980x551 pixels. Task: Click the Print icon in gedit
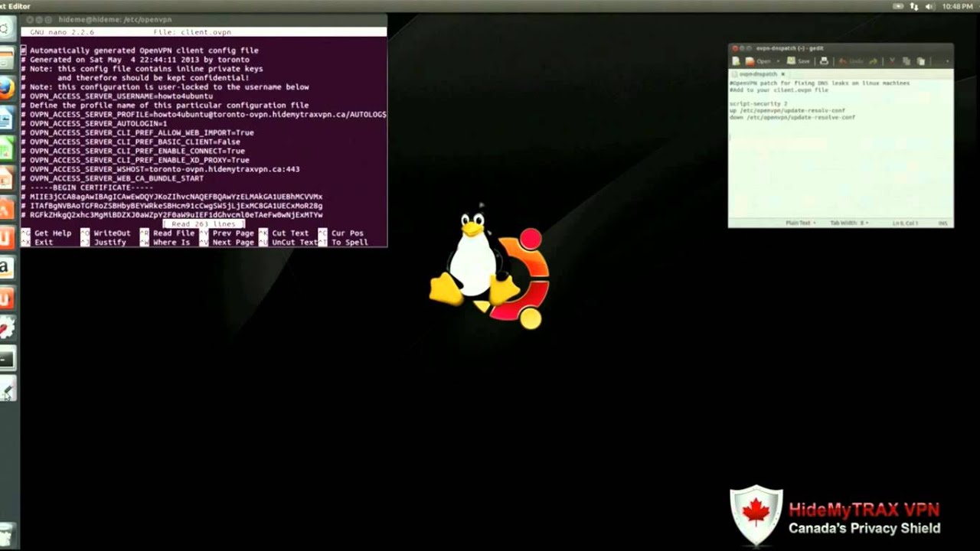point(824,61)
